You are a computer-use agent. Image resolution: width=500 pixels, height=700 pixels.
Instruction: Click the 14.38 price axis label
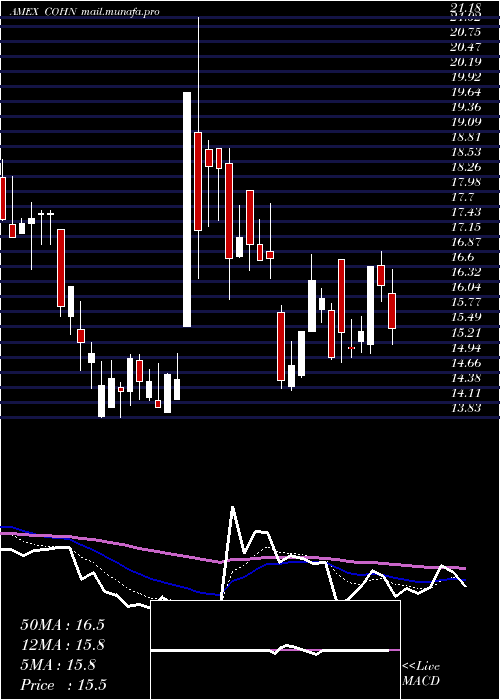(466, 378)
